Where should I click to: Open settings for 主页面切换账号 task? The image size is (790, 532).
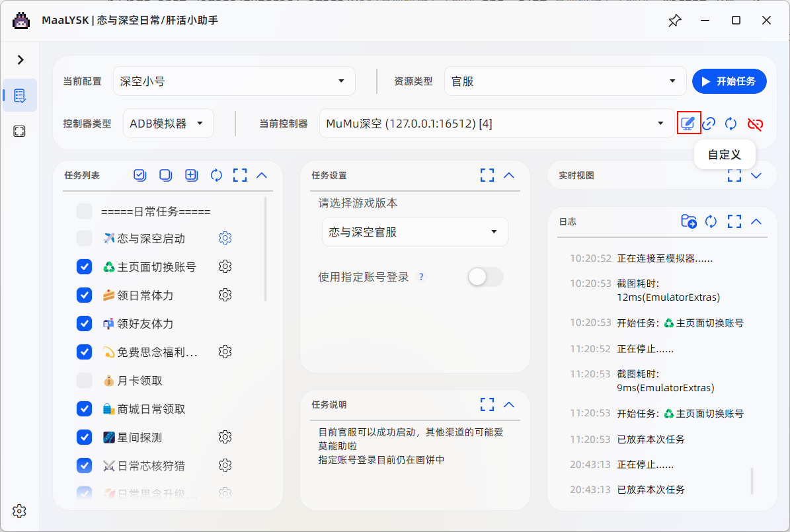point(225,266)
